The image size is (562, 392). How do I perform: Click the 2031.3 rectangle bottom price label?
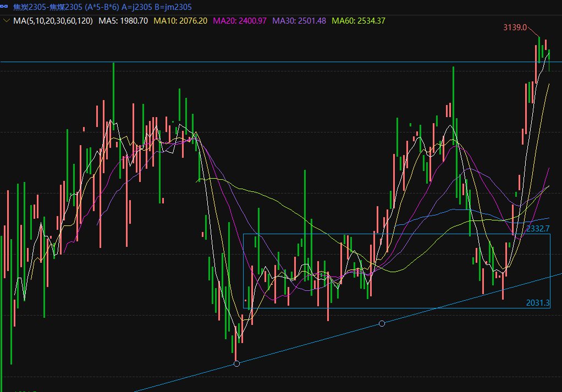tap(538, 302)
